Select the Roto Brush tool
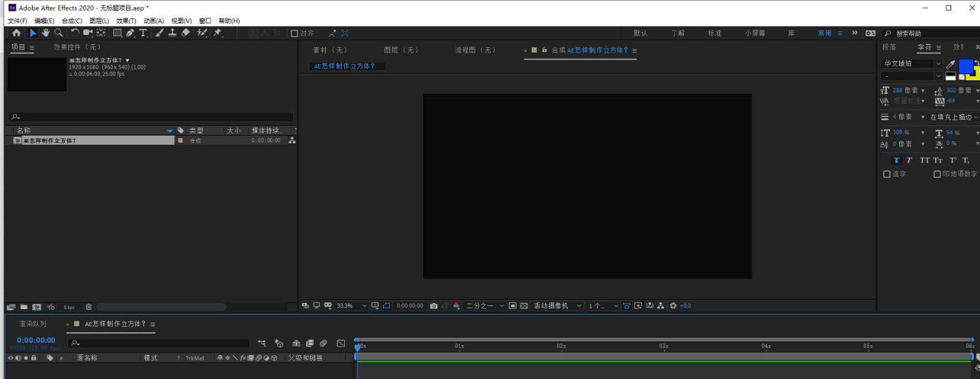This screenshot has width=980, height=379. pyautogui.click(x=202, y=33)
